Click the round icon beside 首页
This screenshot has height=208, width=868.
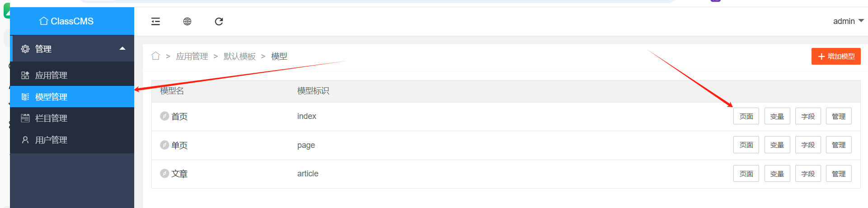coord(164,116)
